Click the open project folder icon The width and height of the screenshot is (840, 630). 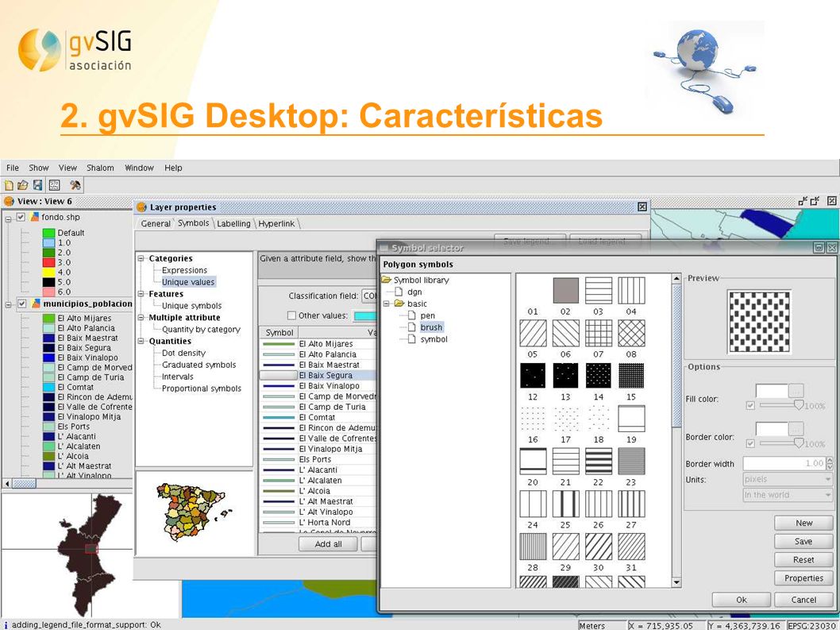click(22, 185)
